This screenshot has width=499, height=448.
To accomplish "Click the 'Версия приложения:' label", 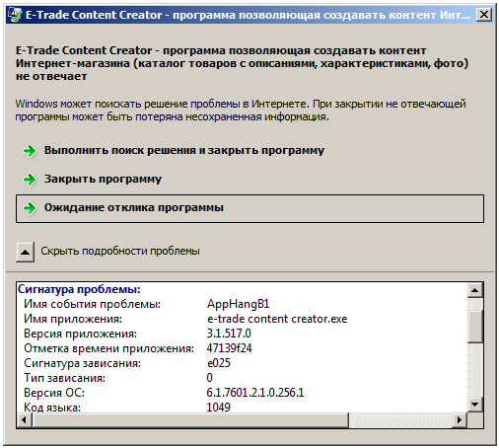I will pos(80,334).
